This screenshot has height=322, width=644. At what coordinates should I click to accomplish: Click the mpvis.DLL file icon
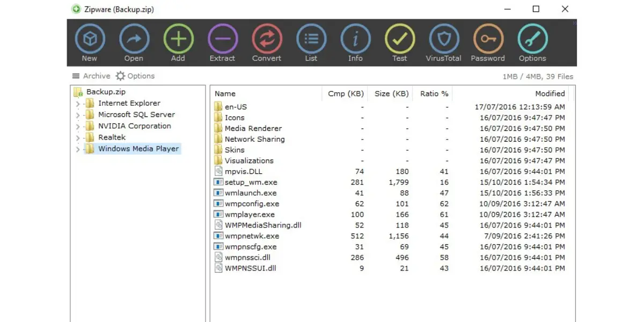point(218,171)
